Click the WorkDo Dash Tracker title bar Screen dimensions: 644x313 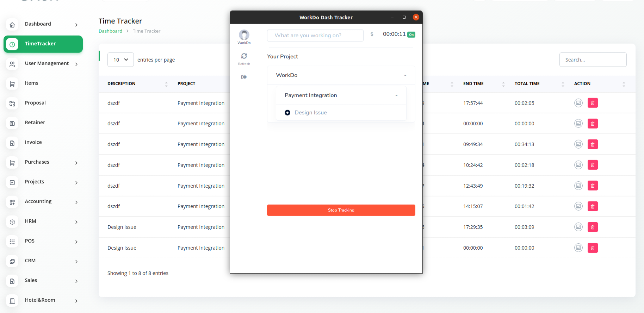coord(326,17)
